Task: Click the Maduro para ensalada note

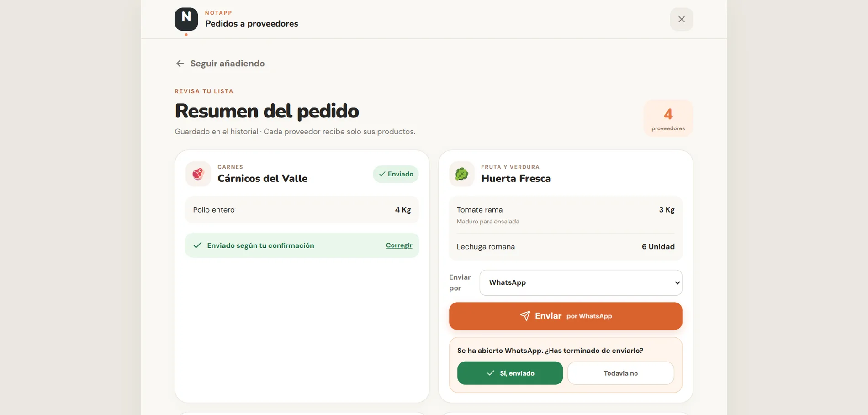Action: coord(487,222)
